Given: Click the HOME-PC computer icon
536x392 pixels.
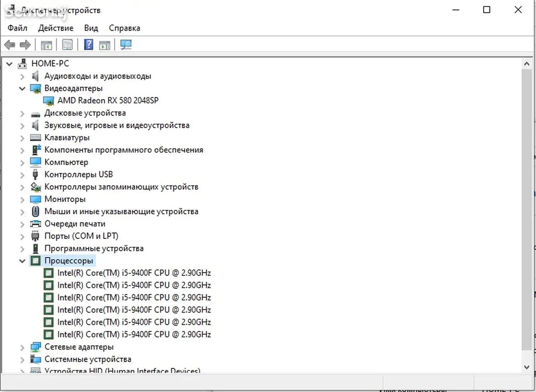Looking at the screenshot, I should pos(22,64).
